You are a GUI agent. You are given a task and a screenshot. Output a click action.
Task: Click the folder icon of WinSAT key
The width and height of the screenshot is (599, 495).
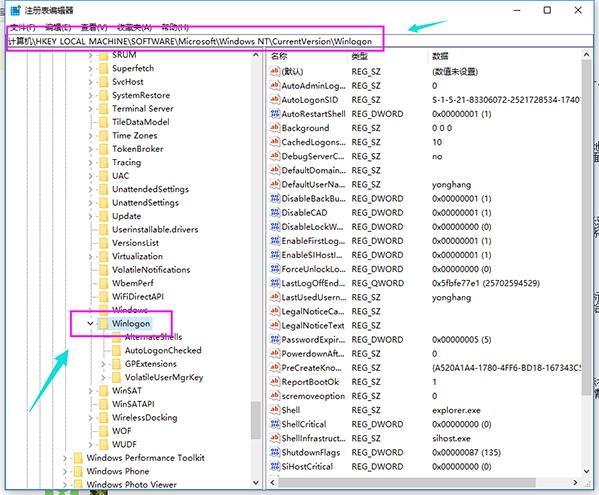coord(104,390)
